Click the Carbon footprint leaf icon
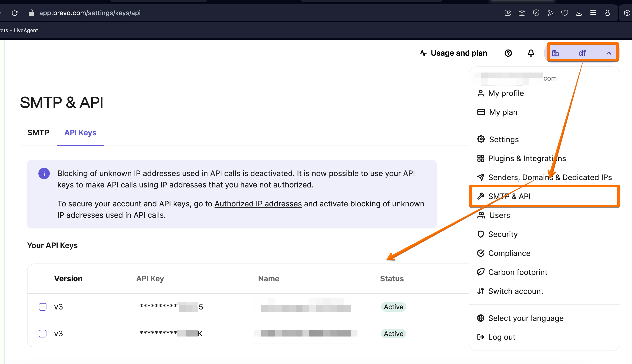Viewport: 632px width, 364px height. (x=481, y=272)
